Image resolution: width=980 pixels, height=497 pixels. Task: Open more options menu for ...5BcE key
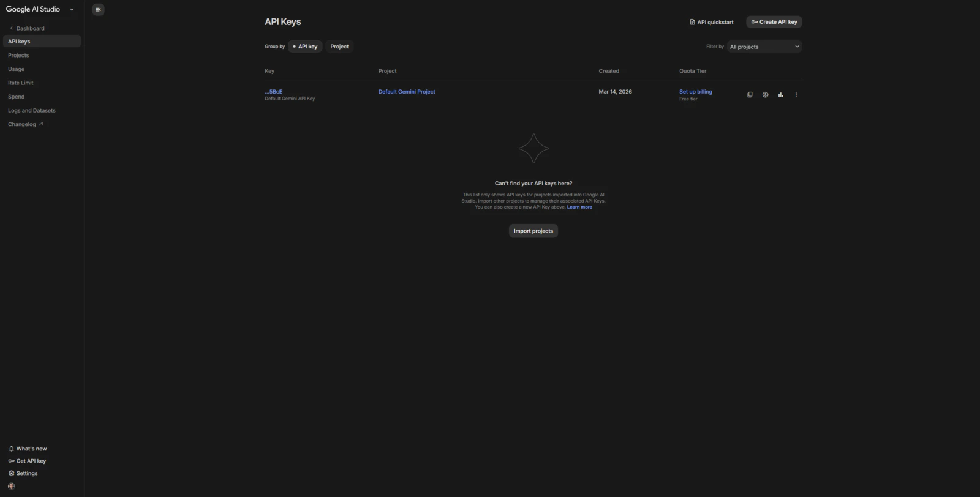(796, 95)
